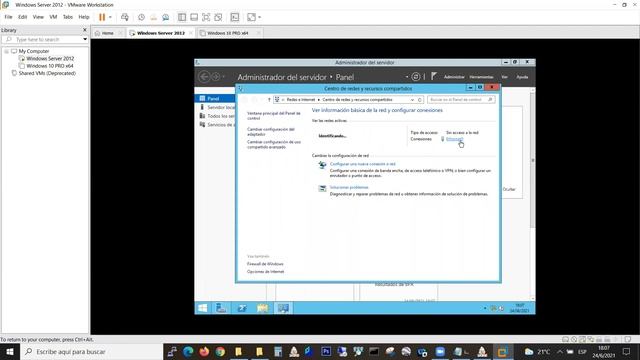Viewport: 640px width, 360px height.
Task: Click the Server Manager vertical scrollbar
Action: click(x=532, y=161)
